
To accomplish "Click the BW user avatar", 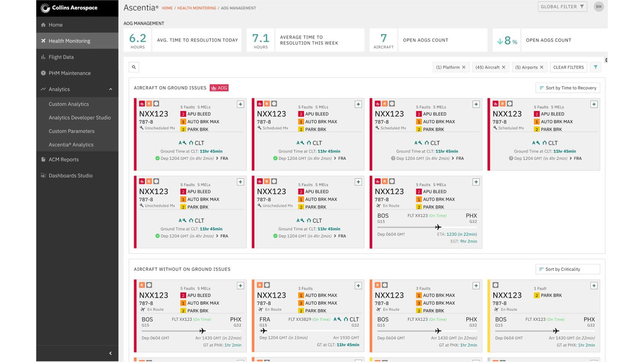I will tap(599, 6).
